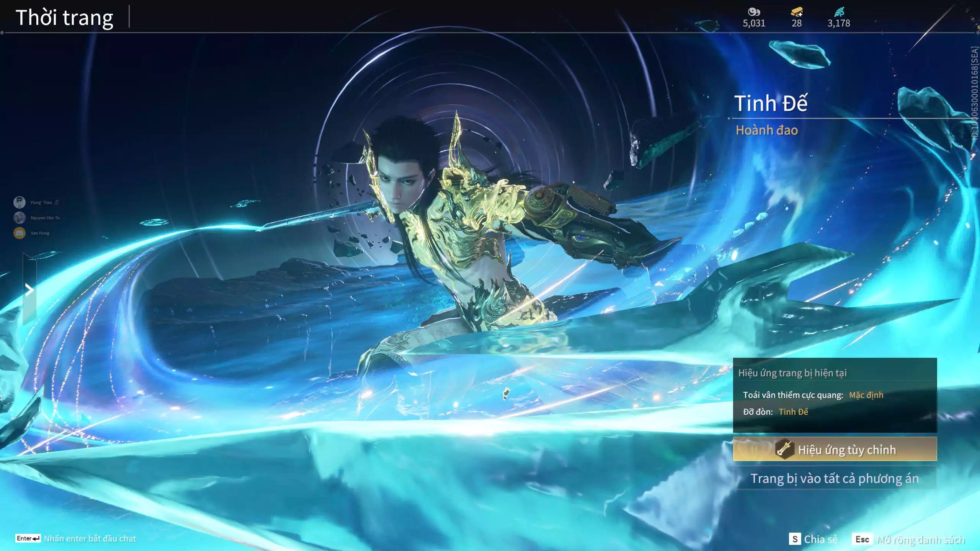The image size is (980, 551).
Task: Click the S Chia sẻ share button
Action: tap(813, 539)
